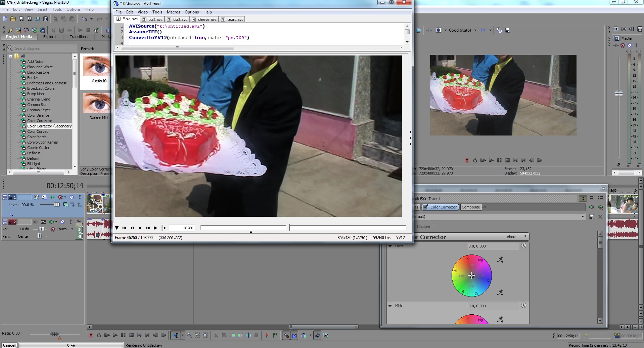Solo video track 1
Screen dimensions: 644x348
(80, 197)
